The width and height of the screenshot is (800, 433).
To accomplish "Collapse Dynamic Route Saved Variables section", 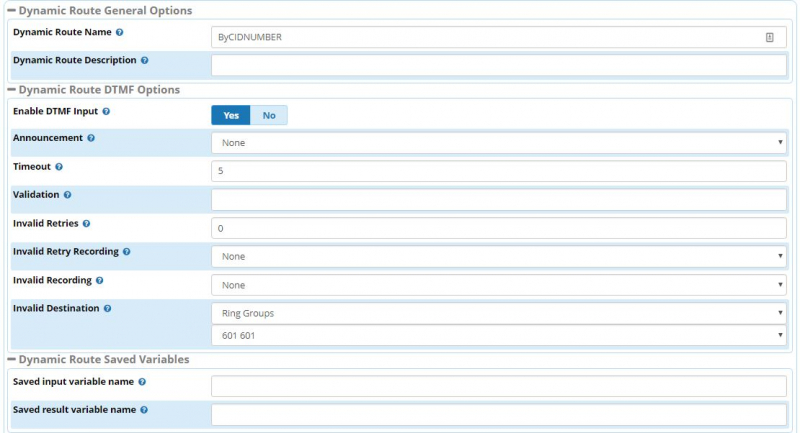I will coord(11,359).
